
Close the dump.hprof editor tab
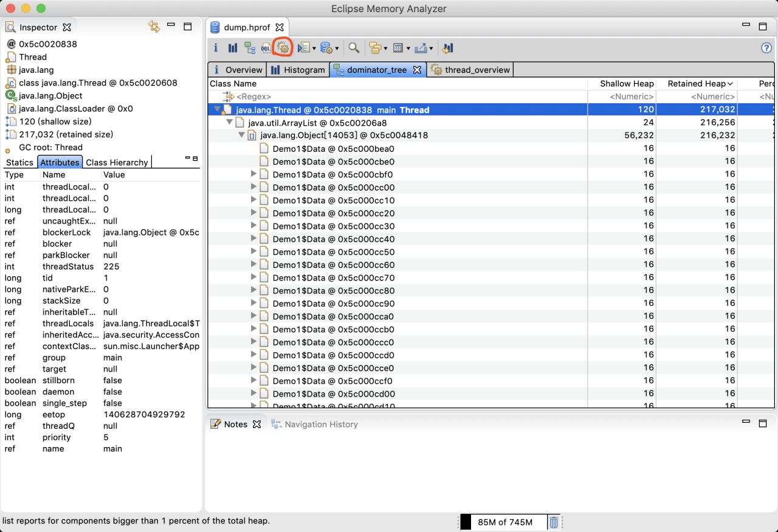pyautogui.click(x=280, y=27)
